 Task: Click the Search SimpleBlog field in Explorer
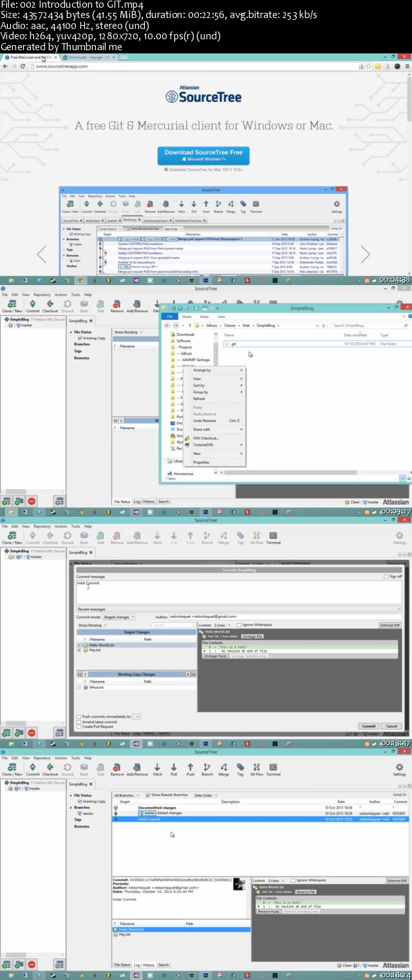click(x=370, y=326)
